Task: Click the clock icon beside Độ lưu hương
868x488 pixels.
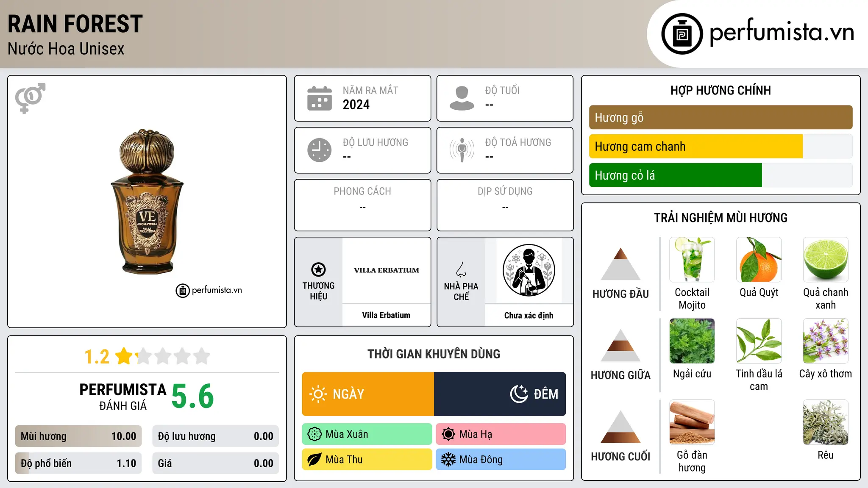Action: coord(320,150)
